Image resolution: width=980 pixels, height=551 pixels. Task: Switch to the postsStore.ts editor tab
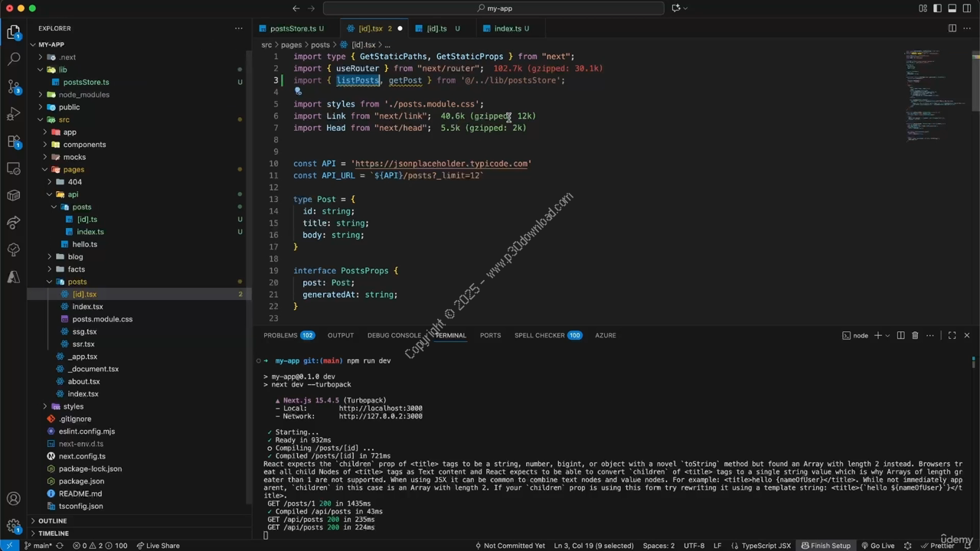[x=292, y=28]
